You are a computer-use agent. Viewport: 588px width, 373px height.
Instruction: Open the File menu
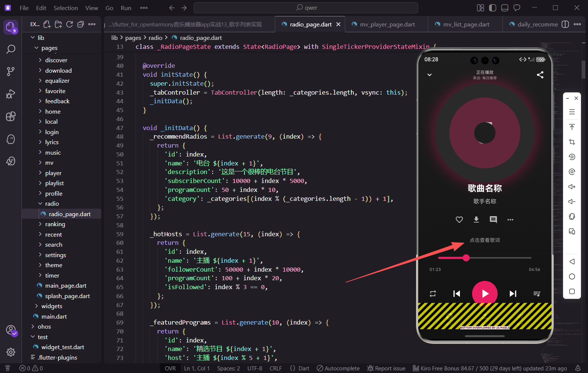tap(24, 8)
